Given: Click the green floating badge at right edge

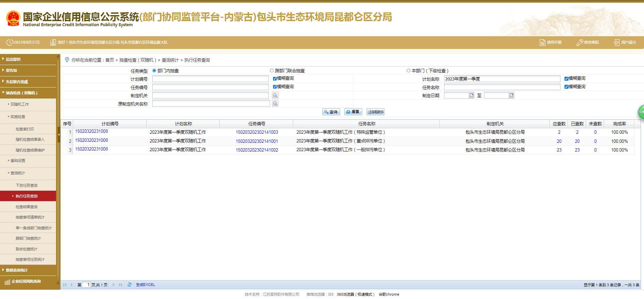Looking at the screenshot, I should (641, 112).
